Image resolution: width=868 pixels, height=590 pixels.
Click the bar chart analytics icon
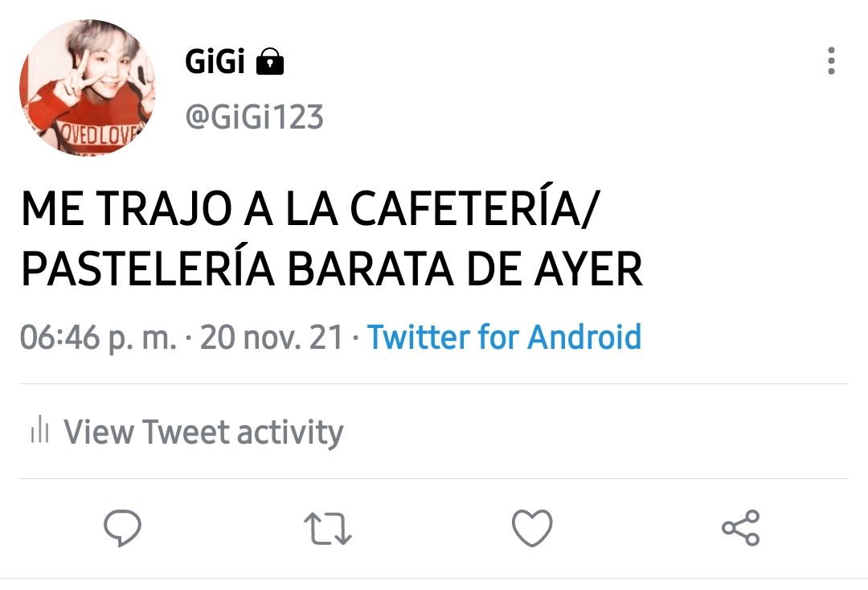40,430
